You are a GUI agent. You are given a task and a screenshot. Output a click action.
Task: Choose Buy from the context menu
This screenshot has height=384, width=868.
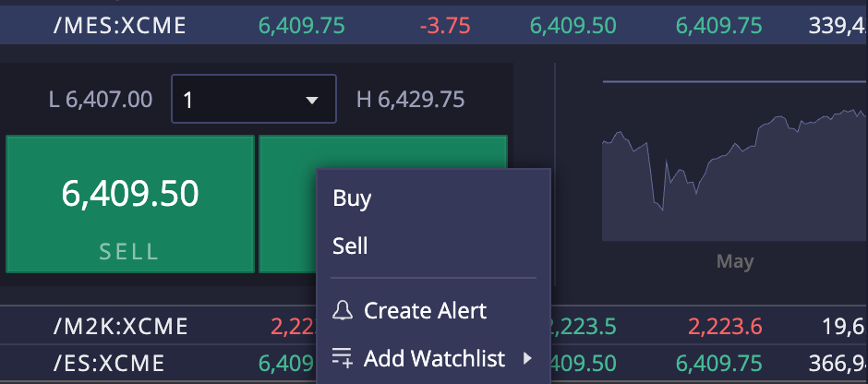(x=352, y=198)
